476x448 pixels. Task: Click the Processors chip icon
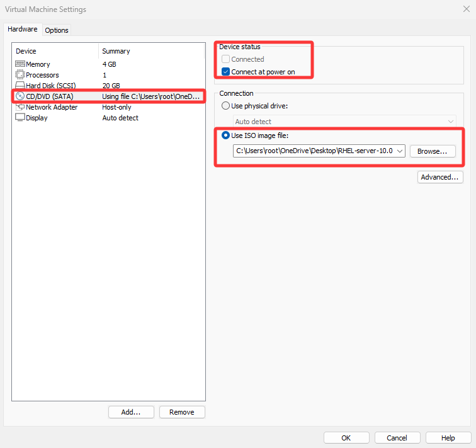click(x=20, y=75)
